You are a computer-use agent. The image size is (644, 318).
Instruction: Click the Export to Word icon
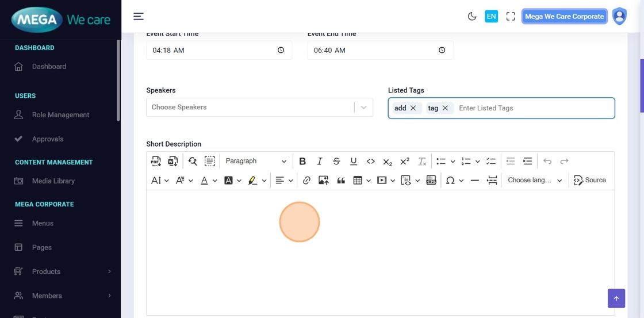(x=172, y=162)
